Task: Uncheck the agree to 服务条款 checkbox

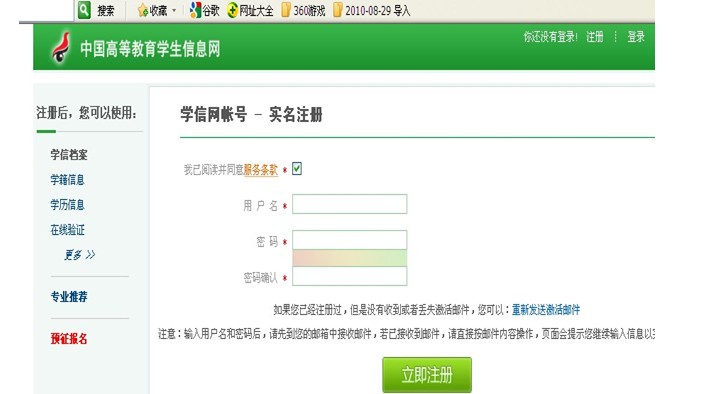Action: click(297, 169)
